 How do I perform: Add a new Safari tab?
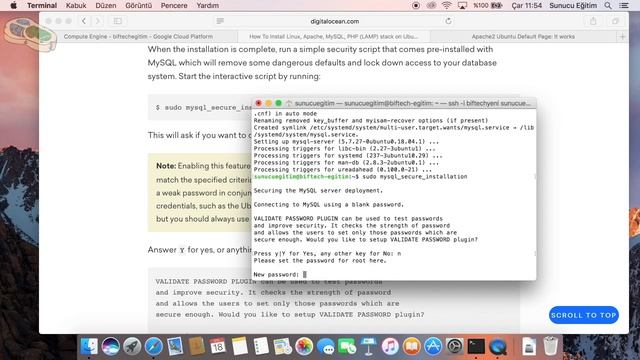[x=622, y=36]
